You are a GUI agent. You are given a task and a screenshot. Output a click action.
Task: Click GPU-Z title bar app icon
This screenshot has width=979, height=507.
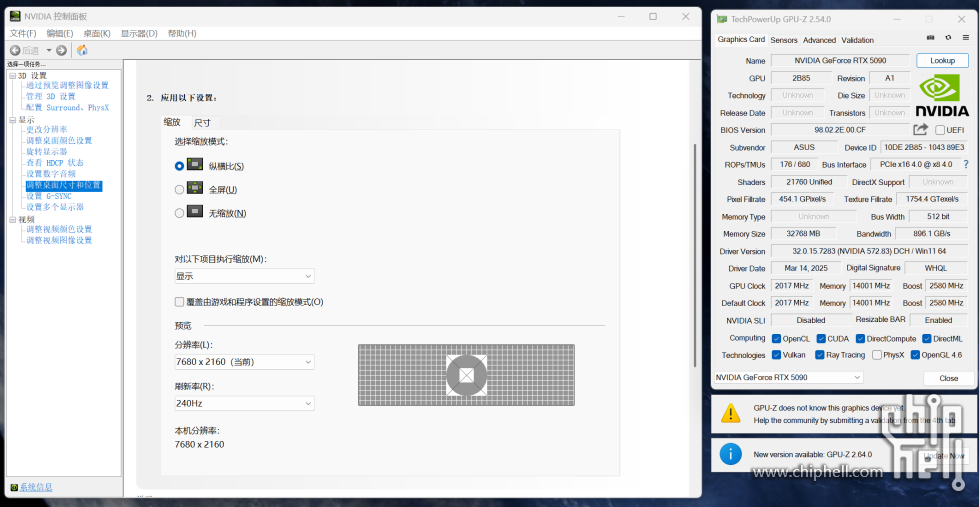[x=723, y=19]
